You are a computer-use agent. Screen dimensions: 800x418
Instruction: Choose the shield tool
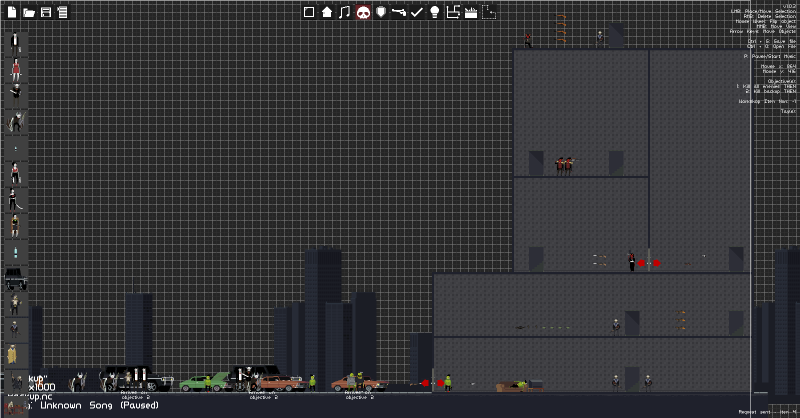[381, 12]
